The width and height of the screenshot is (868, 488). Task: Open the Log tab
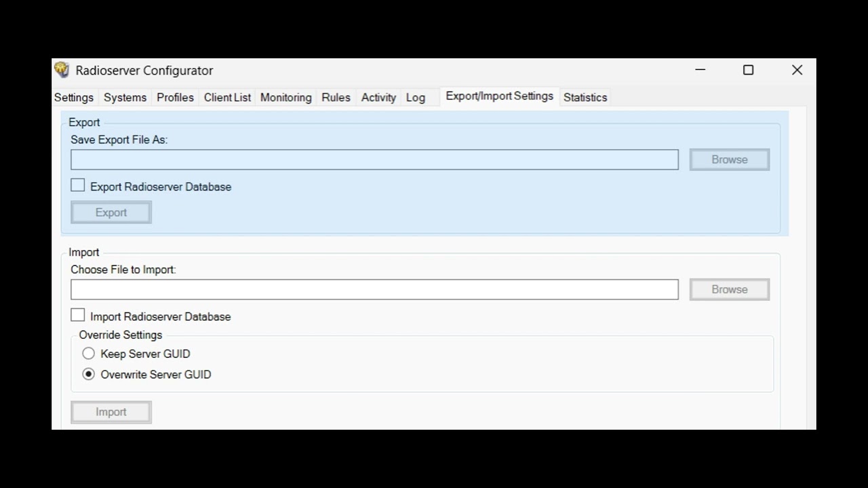tap(415, 98)
